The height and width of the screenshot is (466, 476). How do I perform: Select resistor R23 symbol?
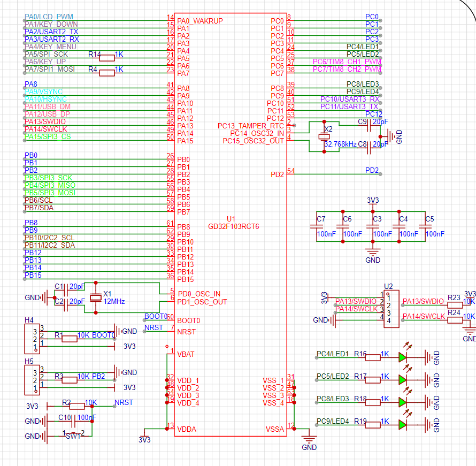pos(455,305)
